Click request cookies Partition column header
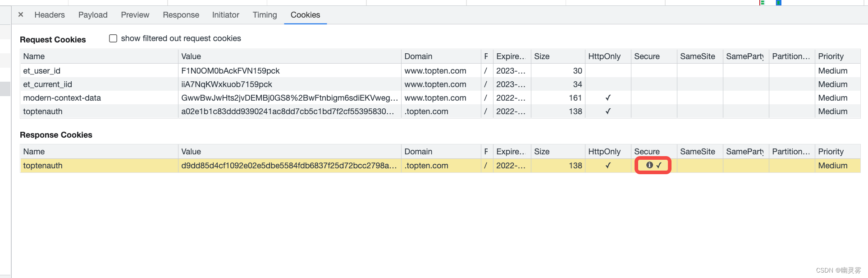This screenshot has height=278, width=868. tap(792, 56)
